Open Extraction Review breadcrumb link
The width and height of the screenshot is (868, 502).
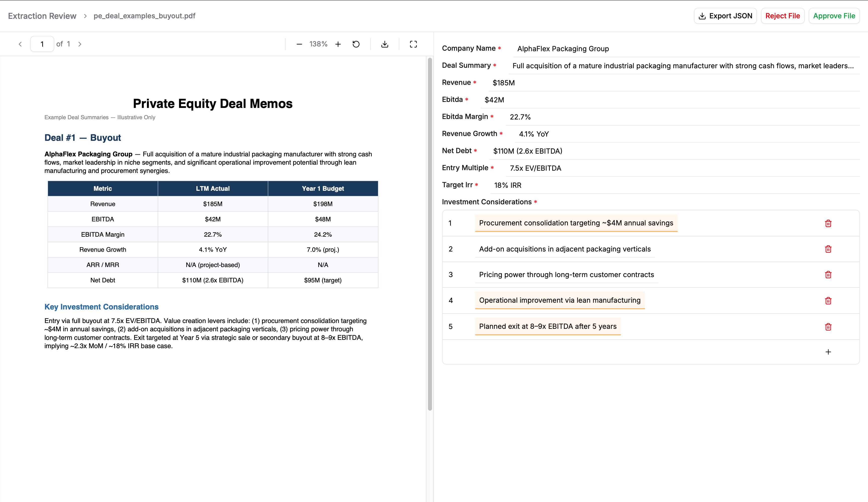pos(42,16)
